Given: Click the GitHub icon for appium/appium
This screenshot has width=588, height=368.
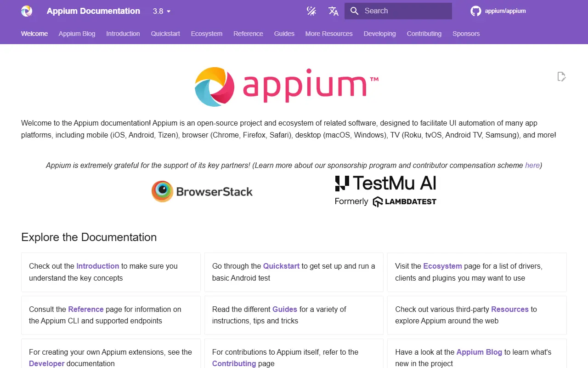Looking at the screenshot, I should (x=475, y=11).
